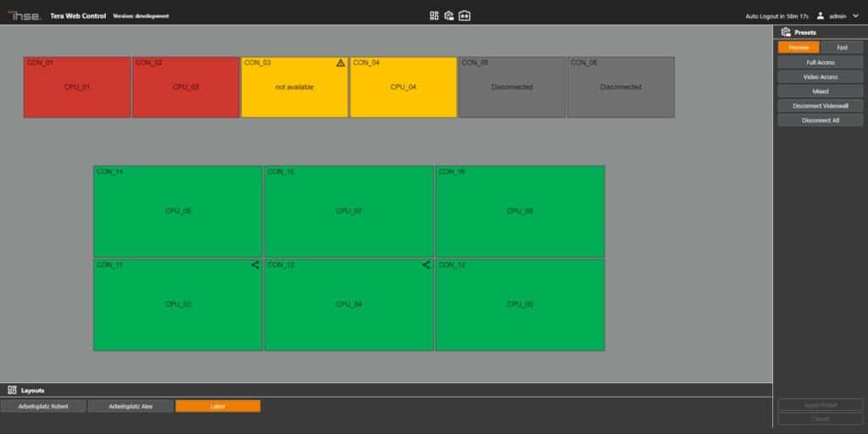Apply the Full Access preset
The height and width of the screenshot is (434, 868).
coord(820,62)
